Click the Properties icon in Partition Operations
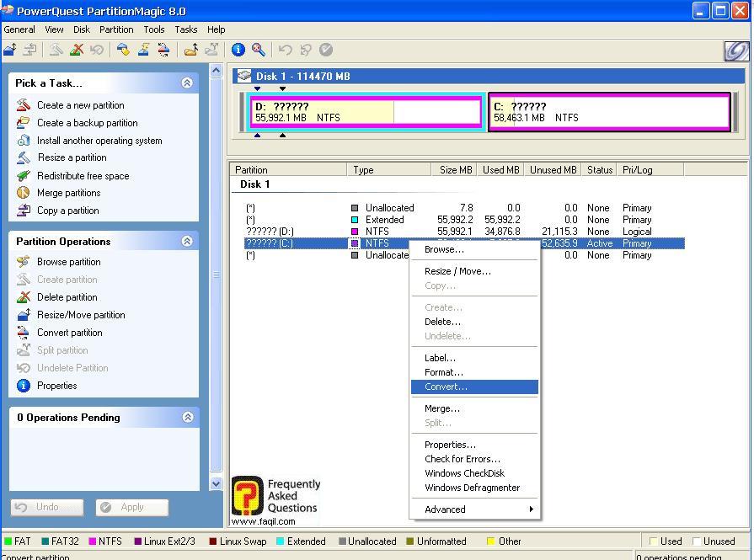This screenshot has width=754, height=560. [x=23, y=386]
